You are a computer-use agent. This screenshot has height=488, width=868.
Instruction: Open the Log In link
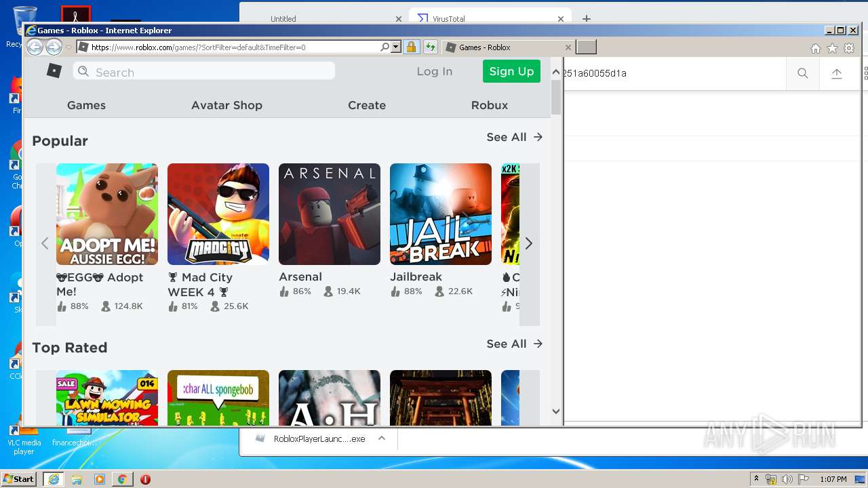coord(435,71)
